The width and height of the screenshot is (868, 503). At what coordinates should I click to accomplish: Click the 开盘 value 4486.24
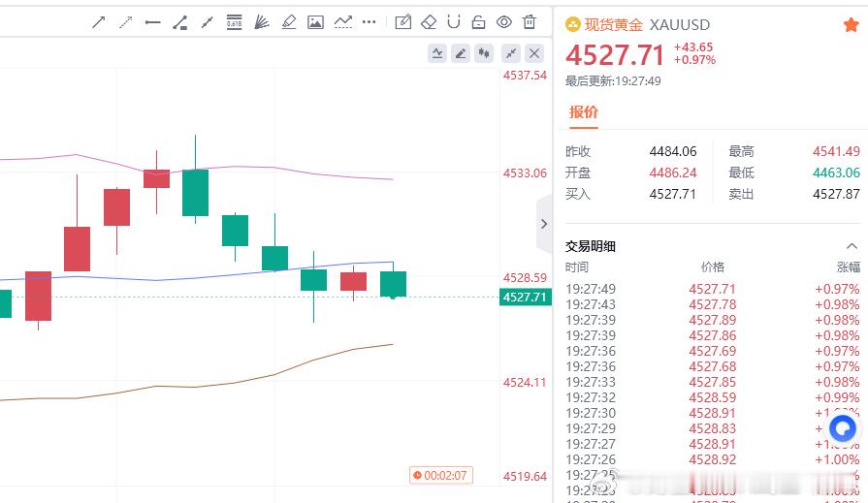click(x=673, y=173)
